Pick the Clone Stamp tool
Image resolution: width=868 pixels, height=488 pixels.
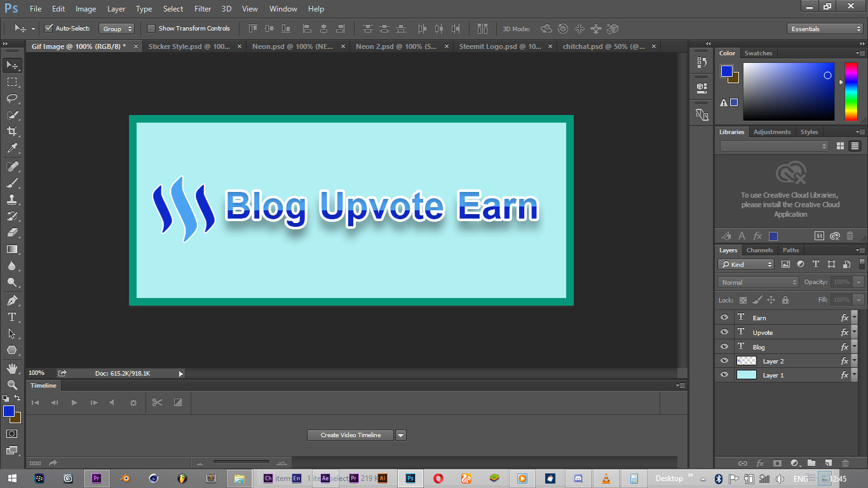pyautogui.click(x=12, y=200)
